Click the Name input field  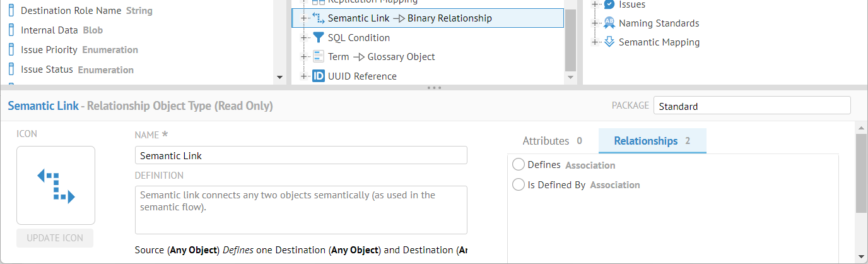[x=301, y=155]
